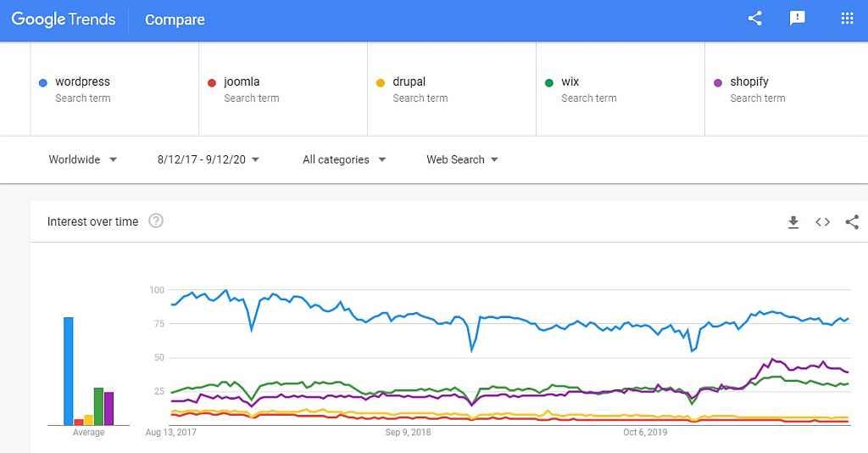Open the Interest over time help icon
This screenshot has width=868, height=453.
pos(156,221)
